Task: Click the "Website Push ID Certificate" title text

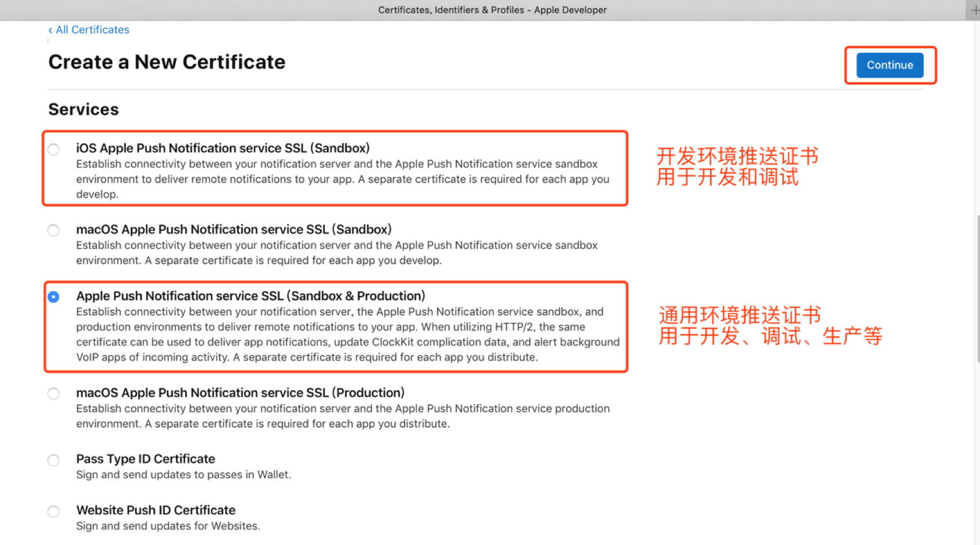Action: [x=155, y=510]
